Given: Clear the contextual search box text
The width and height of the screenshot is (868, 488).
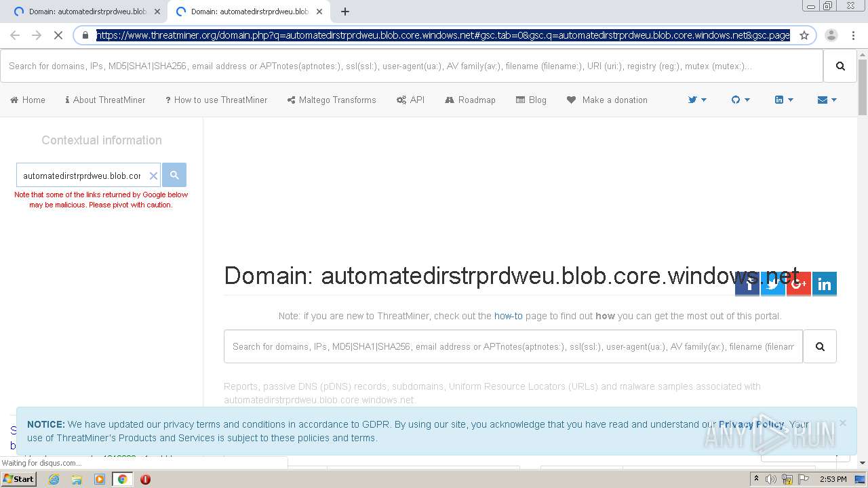Looking at the screenshot, I should coord(153,176).
